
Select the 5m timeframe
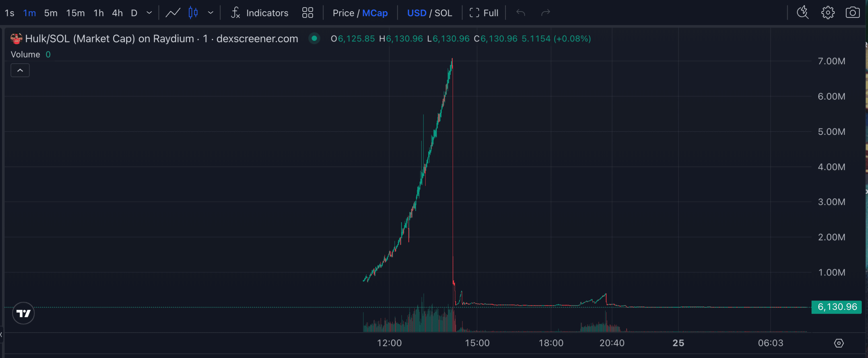(x=51, y=13)
